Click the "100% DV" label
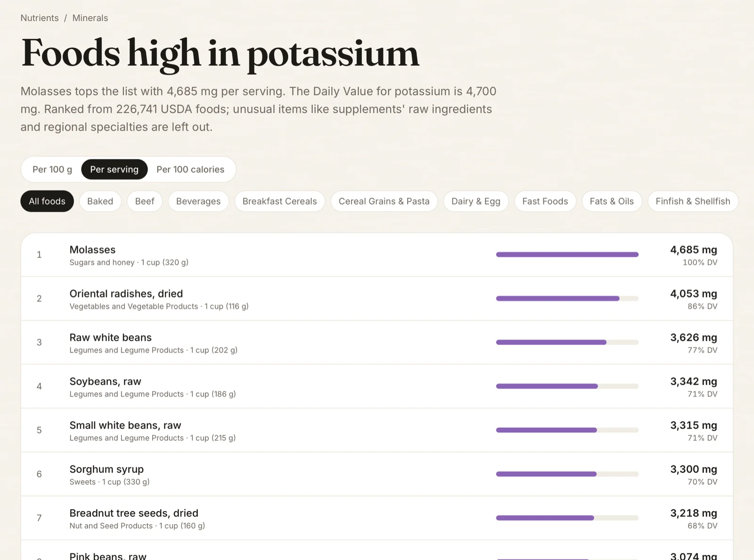Image resolution: width=754 pixels, height=560 pixels. [700, 262]
